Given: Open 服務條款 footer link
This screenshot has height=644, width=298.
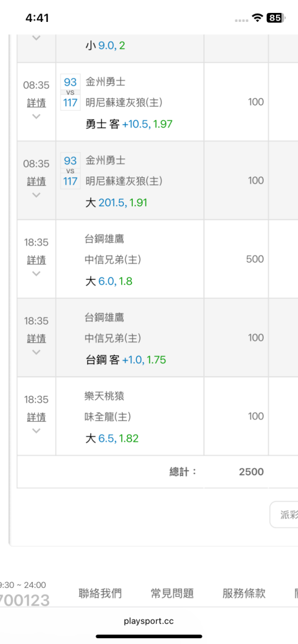Looking at the screenshot, I should 244,594.
